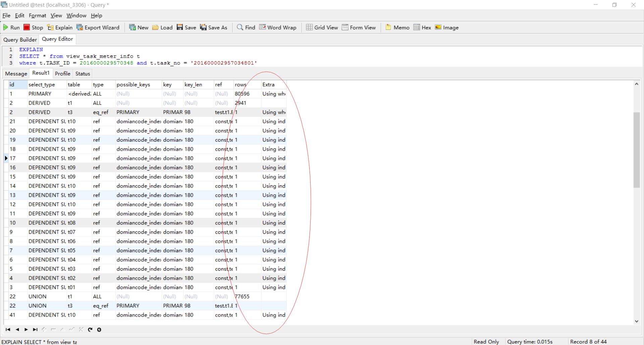The image size is (644, 345).
Task: Click the 'Read Only' status indicator
Action: 486,342
